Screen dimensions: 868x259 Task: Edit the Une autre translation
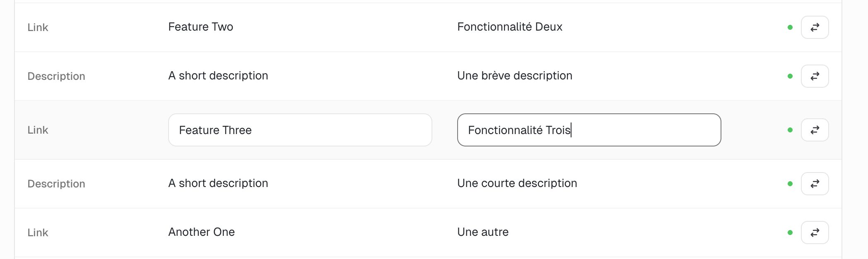[482, 232]
